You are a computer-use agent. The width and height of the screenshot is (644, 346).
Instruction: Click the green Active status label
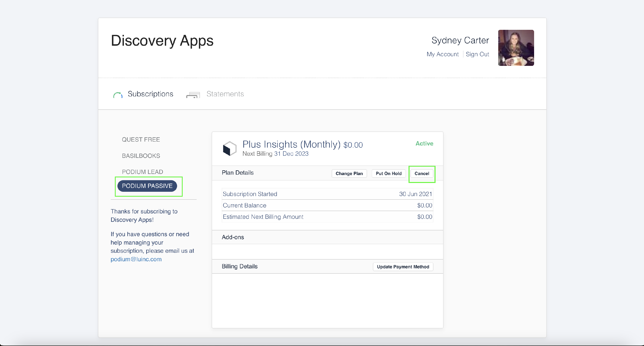424,143
